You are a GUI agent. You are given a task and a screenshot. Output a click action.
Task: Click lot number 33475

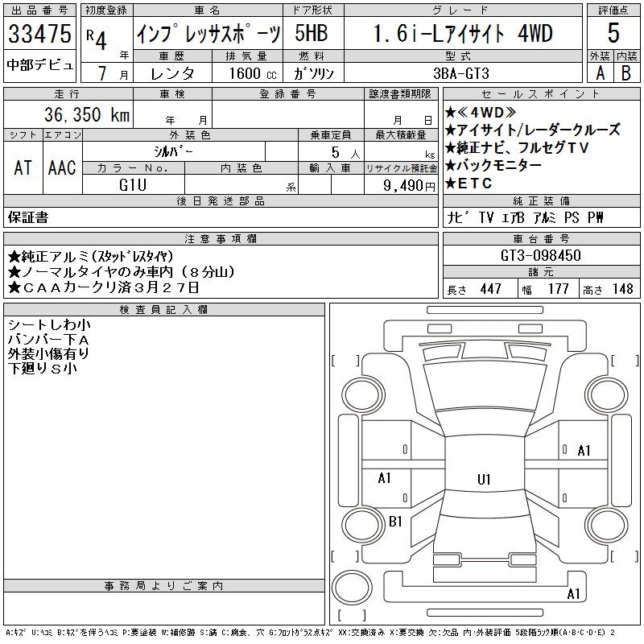coord(40,35)
